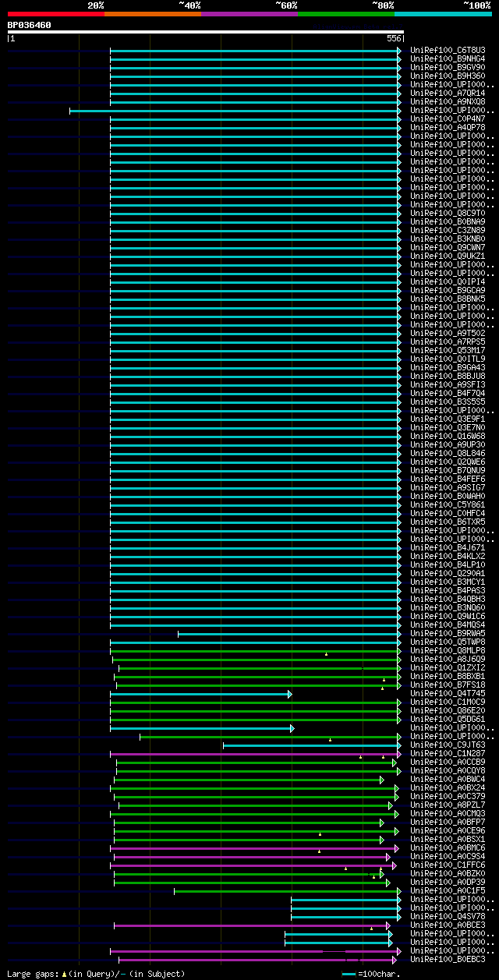The image size is (499, 980).
Task: Select the UniRef100_Q8L846 label
Action: 448,453
